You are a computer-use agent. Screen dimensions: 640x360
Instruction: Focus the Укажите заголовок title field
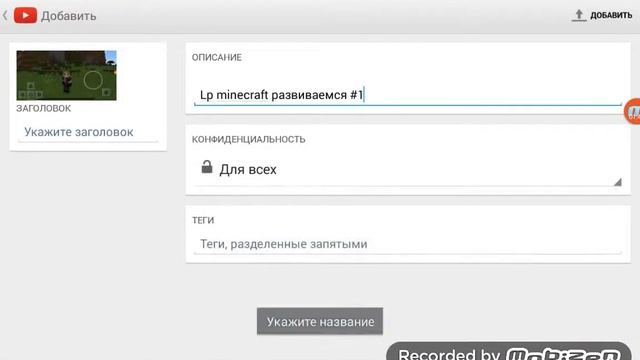pyautogui.click(x=88, y=132)
